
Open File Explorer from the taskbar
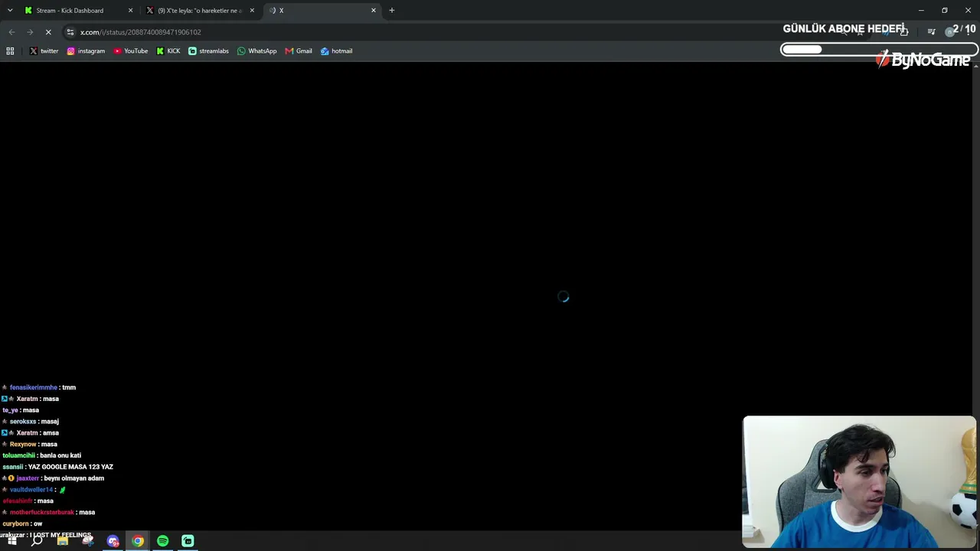pos(63,541)
